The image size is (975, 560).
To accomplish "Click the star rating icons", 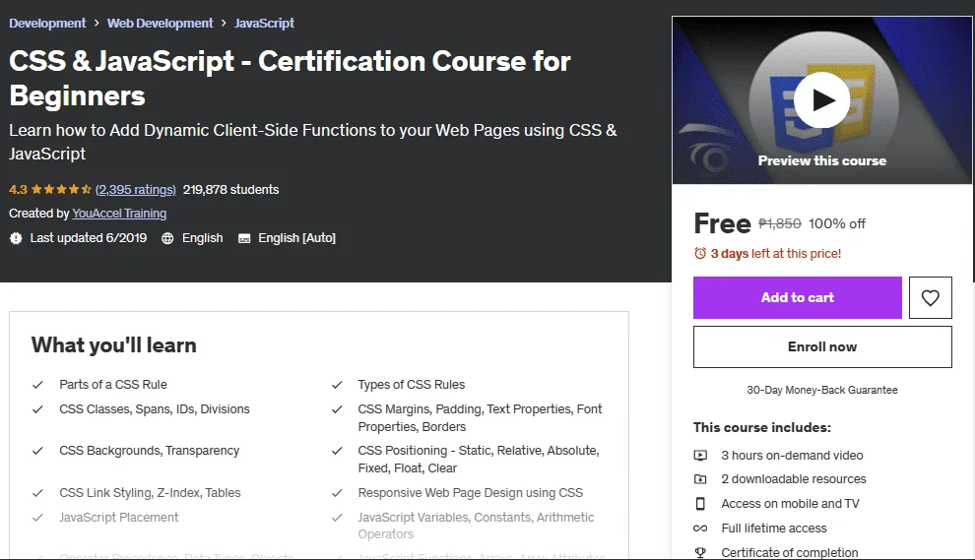I will (61, 190).
